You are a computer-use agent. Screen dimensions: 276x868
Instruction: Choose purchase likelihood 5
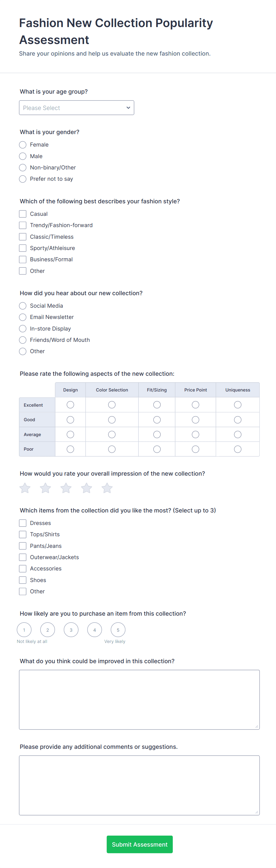click(x=118, y=630)
